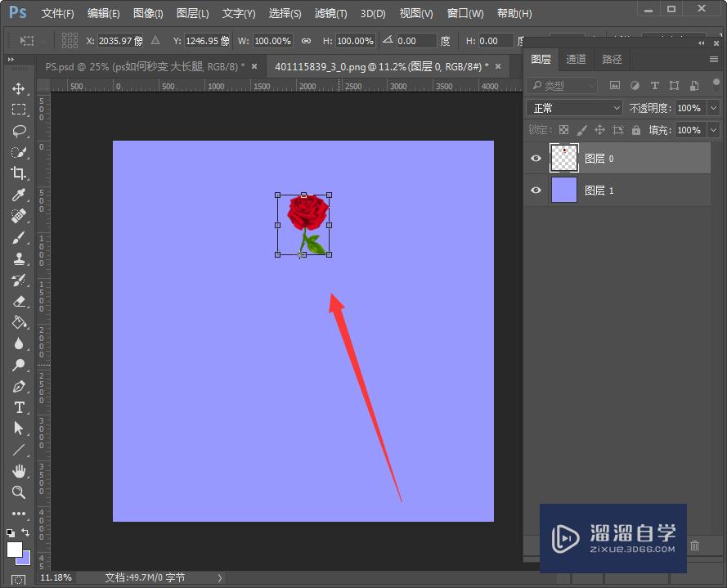Collapse the Layers panel double-arrow
Image resolution: width=727 pixels, height=588 pixels.
(701, 43)
